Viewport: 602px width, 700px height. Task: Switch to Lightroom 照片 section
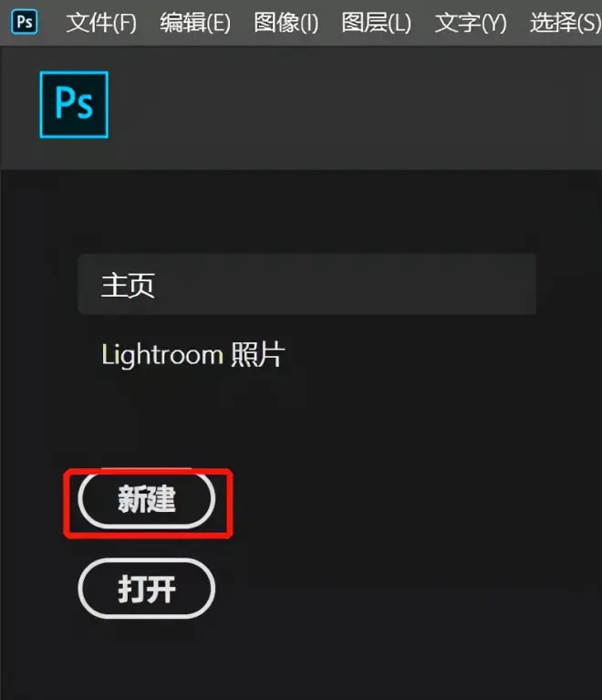193,355
